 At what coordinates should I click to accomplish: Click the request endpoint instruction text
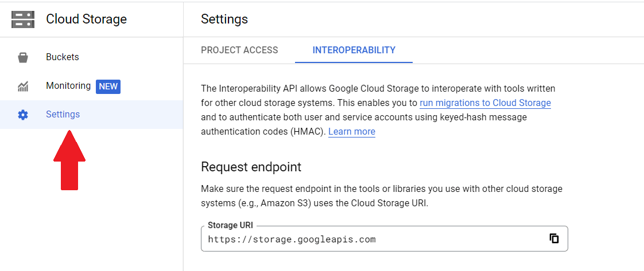point(381,195)
